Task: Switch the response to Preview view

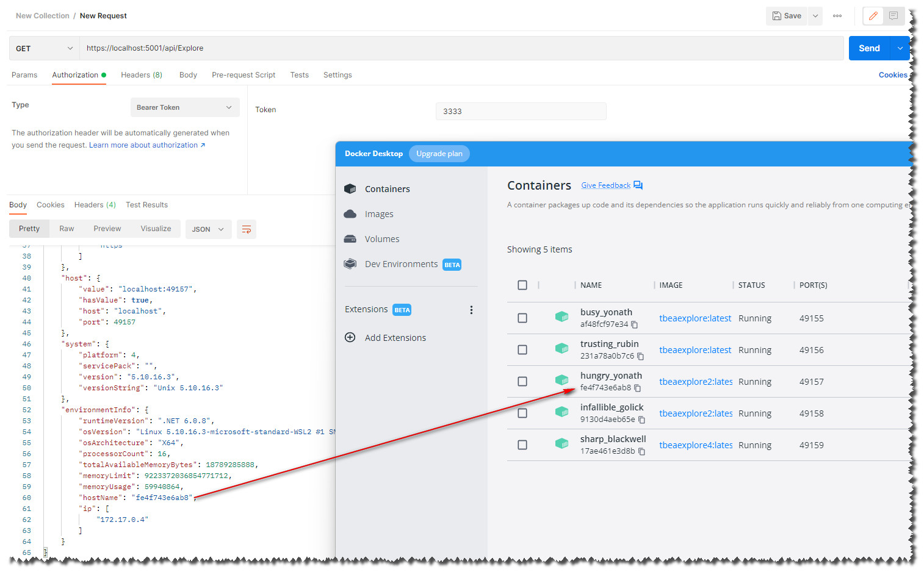Action: [107, 229]
